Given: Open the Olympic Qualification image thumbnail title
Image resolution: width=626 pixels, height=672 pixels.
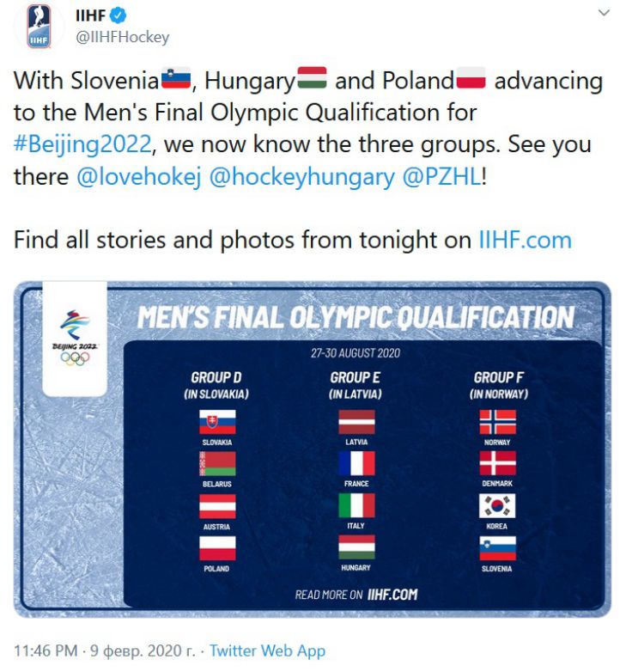Looking at the screenshot, I should pyautogui.click(x=356, y=317).
